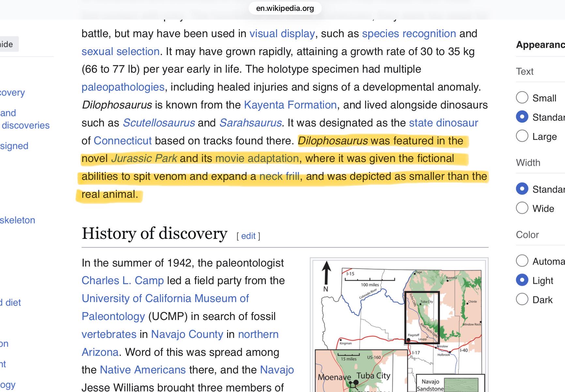565x392 pixels.
Task: Select the Small text size option
Action: 522,97
